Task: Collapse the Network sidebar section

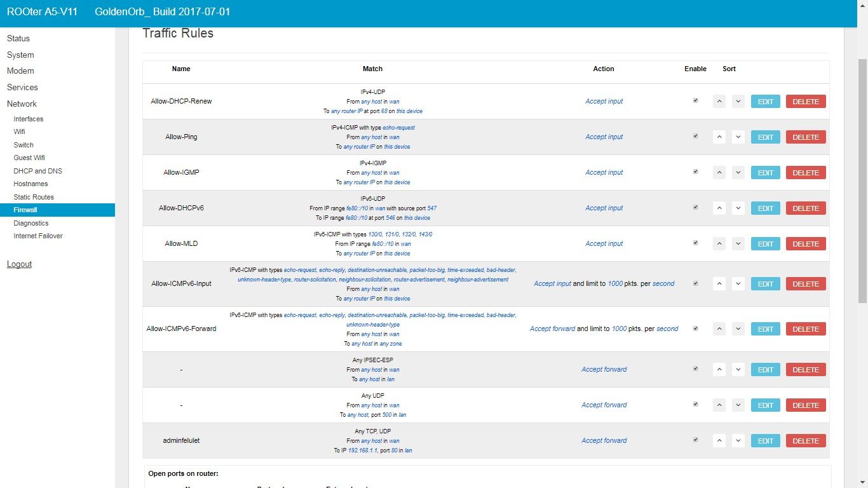Action: [x=22, y=104]
